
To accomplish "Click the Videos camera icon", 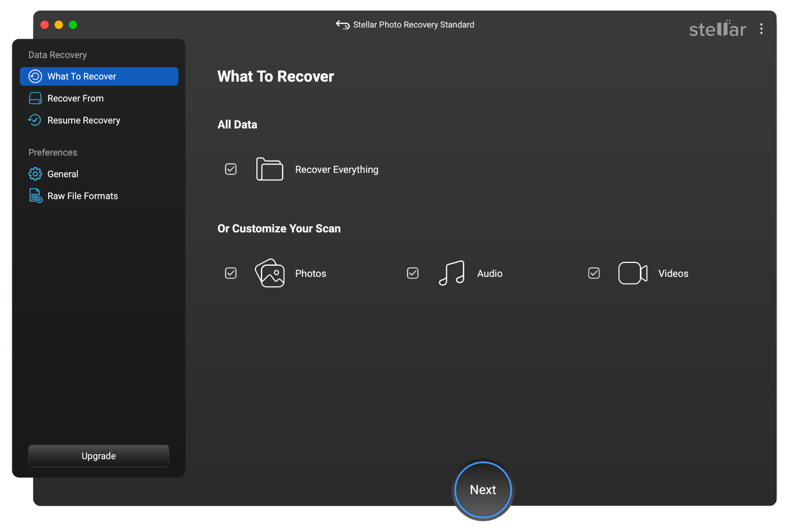I will point(633,273).
